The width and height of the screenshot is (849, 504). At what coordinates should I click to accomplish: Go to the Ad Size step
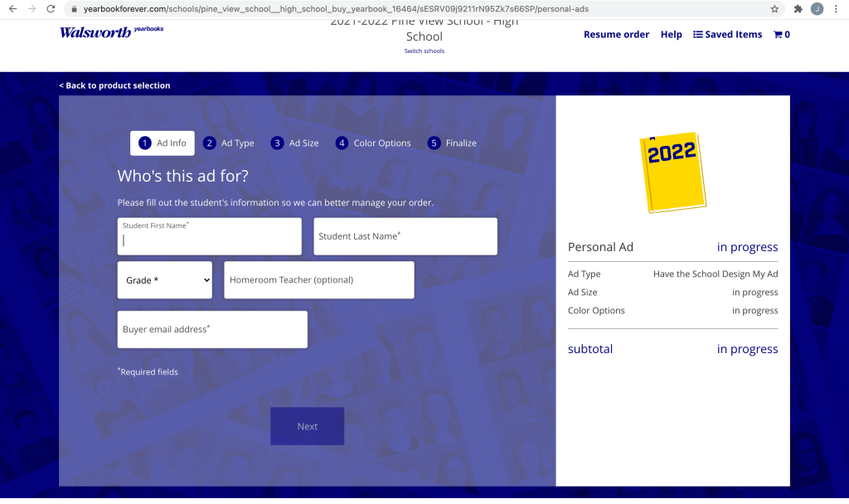click(295, 143)
